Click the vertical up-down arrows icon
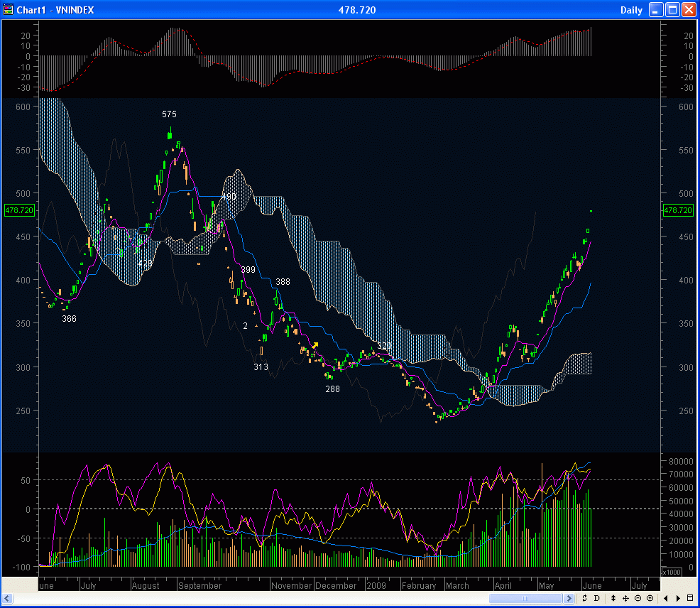 613,598
